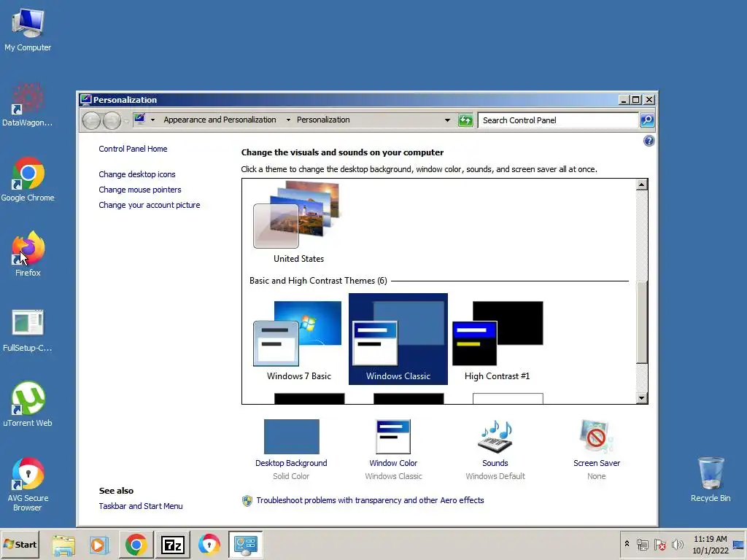Open the media player taskbar icon
The image size is (747, 560).
tap(99, 544)
